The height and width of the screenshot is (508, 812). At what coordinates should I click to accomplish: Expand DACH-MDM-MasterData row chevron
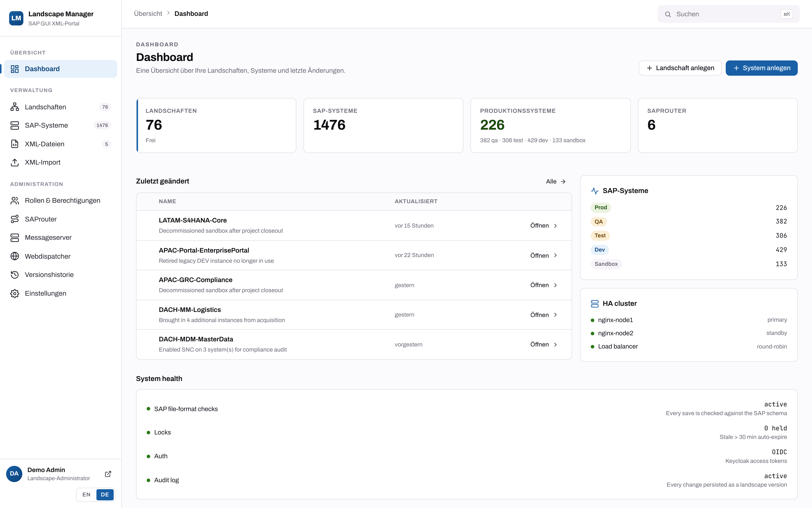[555, 345]
